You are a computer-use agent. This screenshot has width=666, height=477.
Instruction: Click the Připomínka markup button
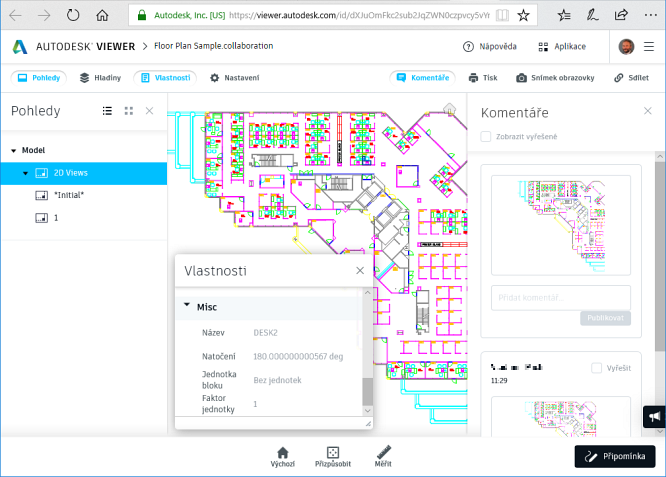[x=615, y=456]
